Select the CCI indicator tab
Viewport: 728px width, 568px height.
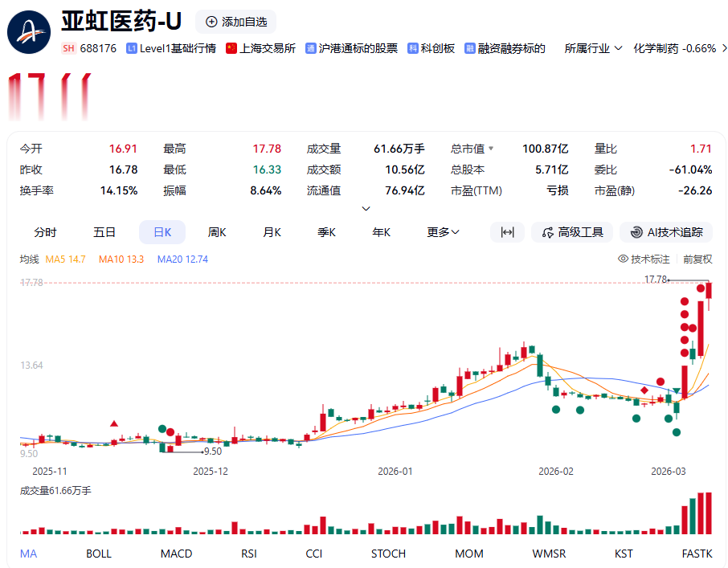pos(314,554)
